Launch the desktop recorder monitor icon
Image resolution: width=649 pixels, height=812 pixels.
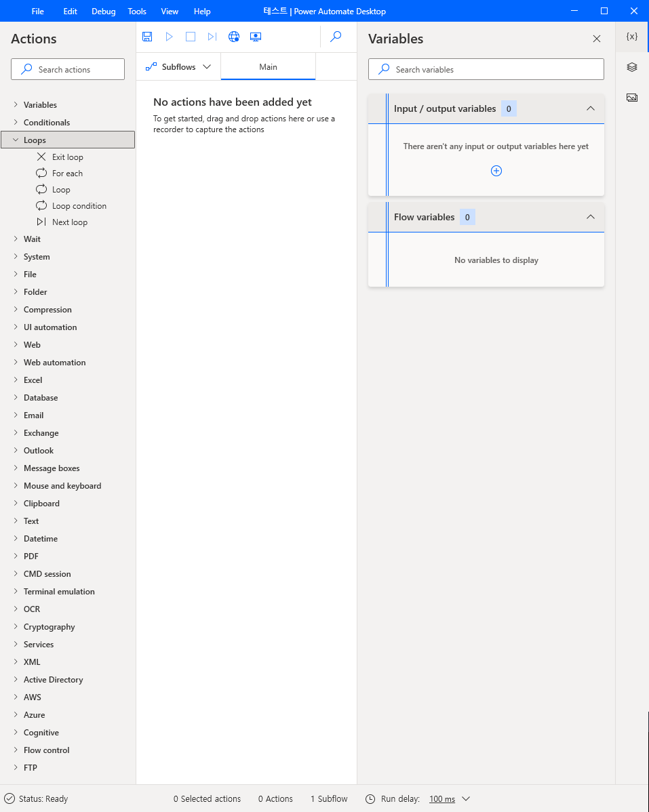click(x=256, y=37)
